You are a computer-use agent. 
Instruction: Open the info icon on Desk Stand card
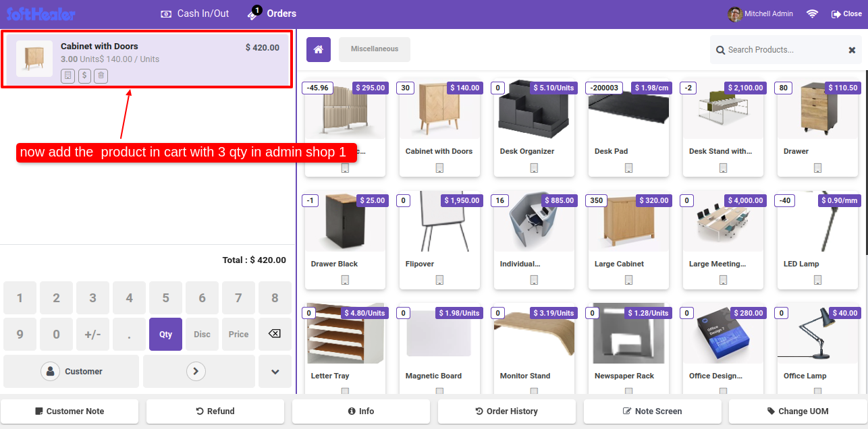(723, 167)
